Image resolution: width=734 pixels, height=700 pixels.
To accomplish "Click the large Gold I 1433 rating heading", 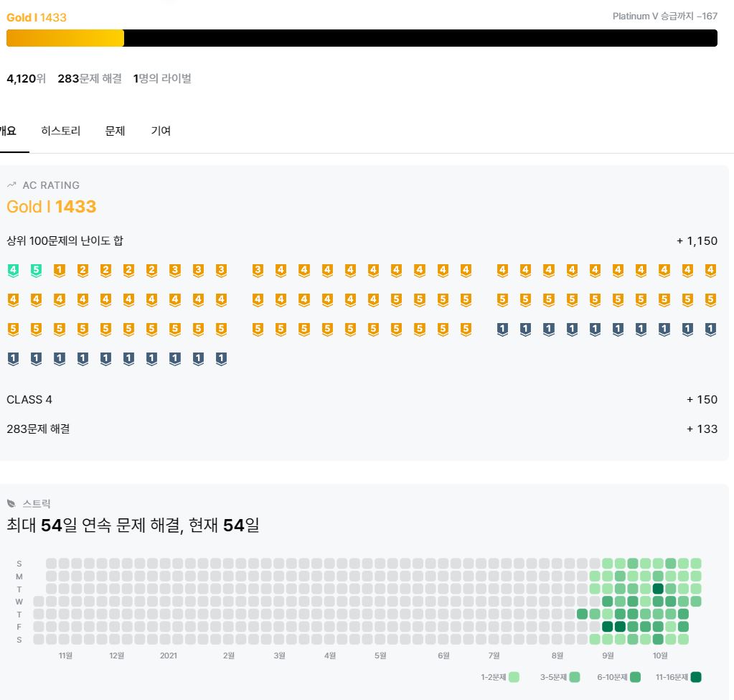I will click(52, 207).
